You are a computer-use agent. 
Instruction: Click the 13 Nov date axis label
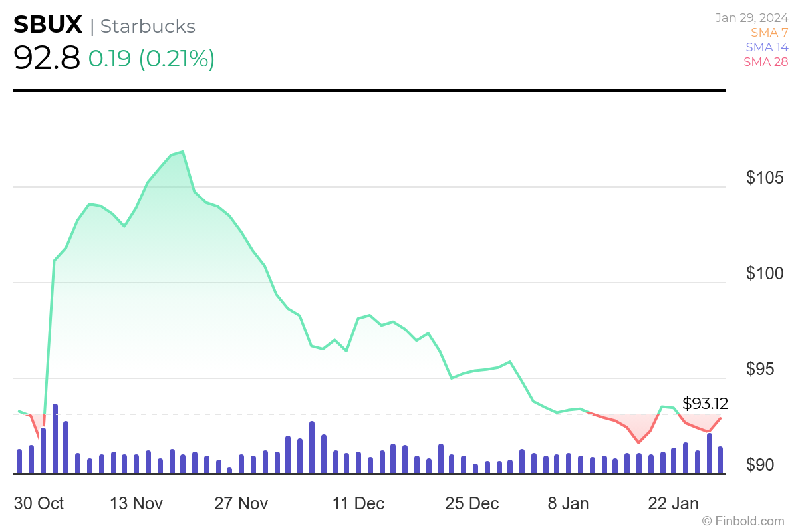136,503
